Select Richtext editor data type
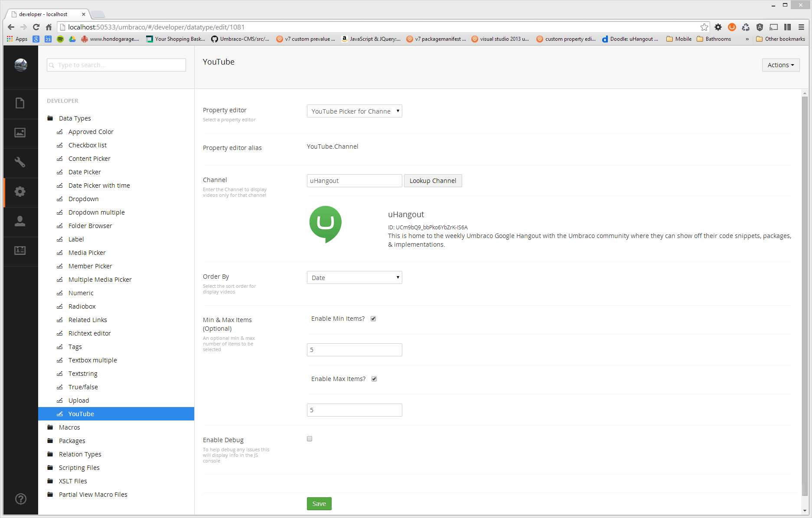 tap(89, 333)
